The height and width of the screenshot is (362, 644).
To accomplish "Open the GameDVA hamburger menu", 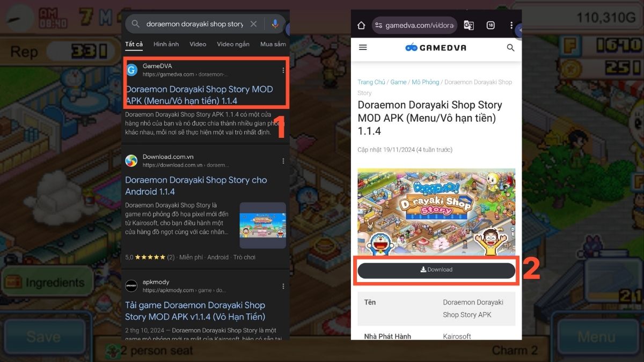I will [x=363, y=47].
